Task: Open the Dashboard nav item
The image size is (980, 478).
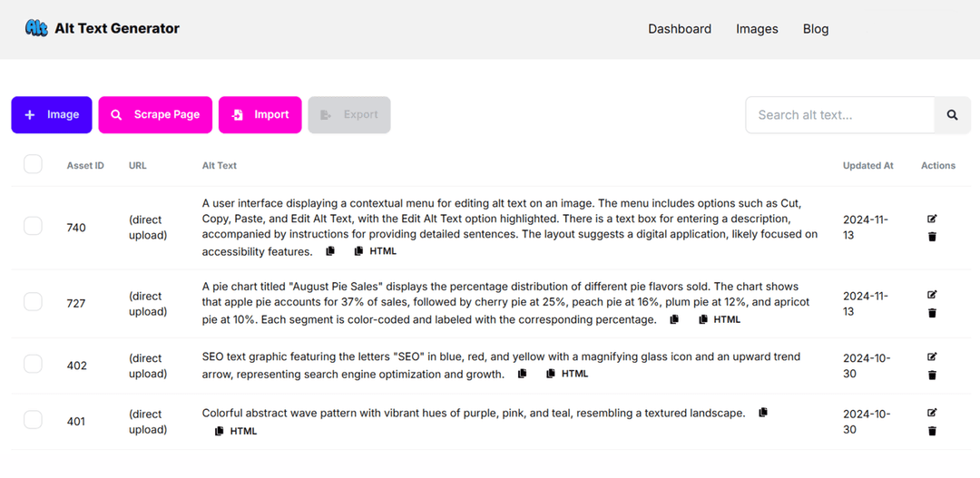Action: click(x=679, y=29)
